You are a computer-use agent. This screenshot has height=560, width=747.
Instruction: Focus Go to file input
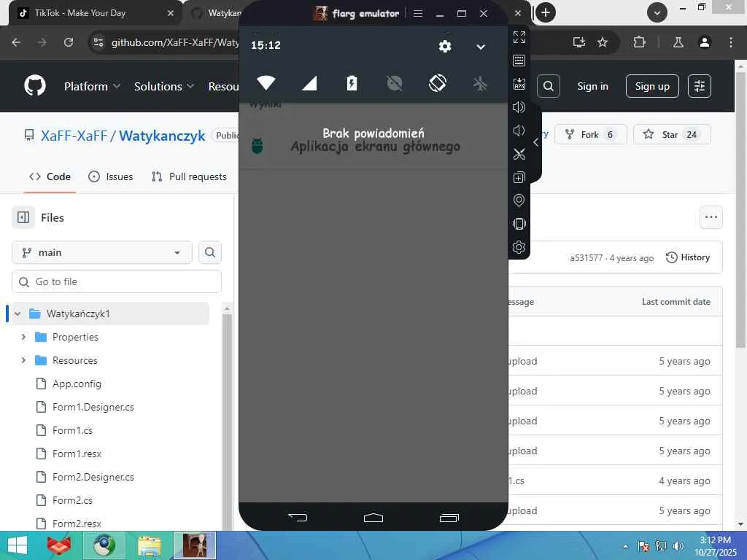(117, 282)
